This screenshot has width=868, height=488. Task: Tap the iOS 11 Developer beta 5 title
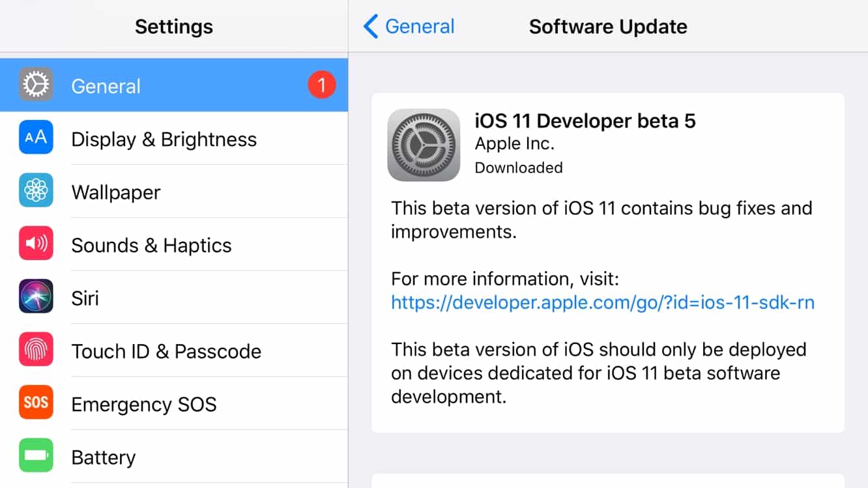(x=585, y=121)
